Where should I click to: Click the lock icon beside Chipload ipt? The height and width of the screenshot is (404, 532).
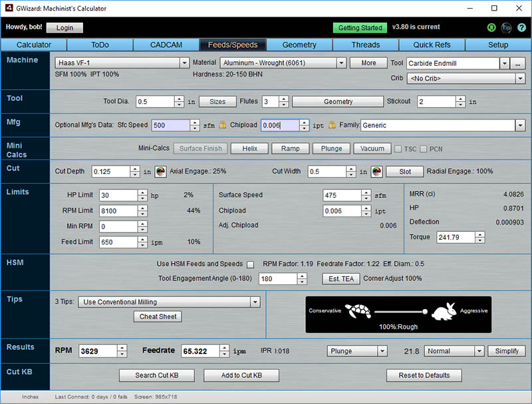click(x=332, y=125)
